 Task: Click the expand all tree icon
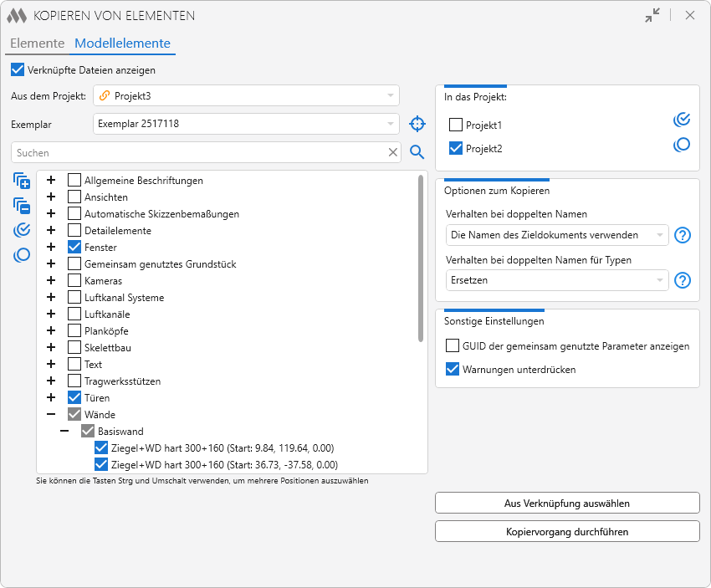(22, 181)
